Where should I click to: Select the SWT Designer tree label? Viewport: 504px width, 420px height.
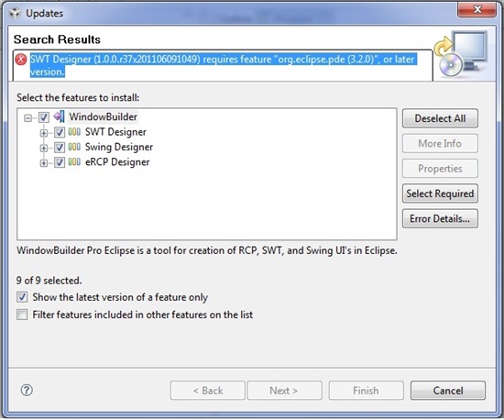tap(115, 132)
